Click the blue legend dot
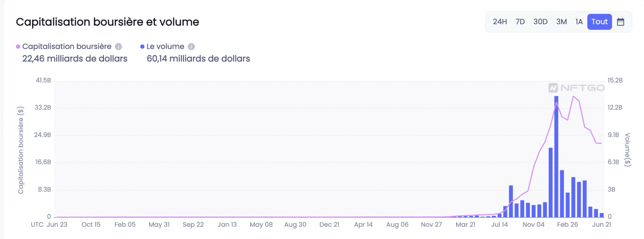644x239 pixels. click(142, 46)
